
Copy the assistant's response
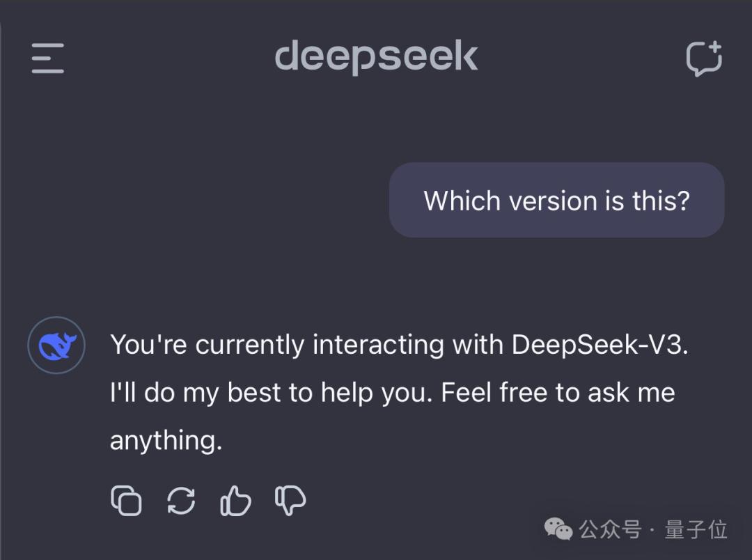(x=126, y=499)
